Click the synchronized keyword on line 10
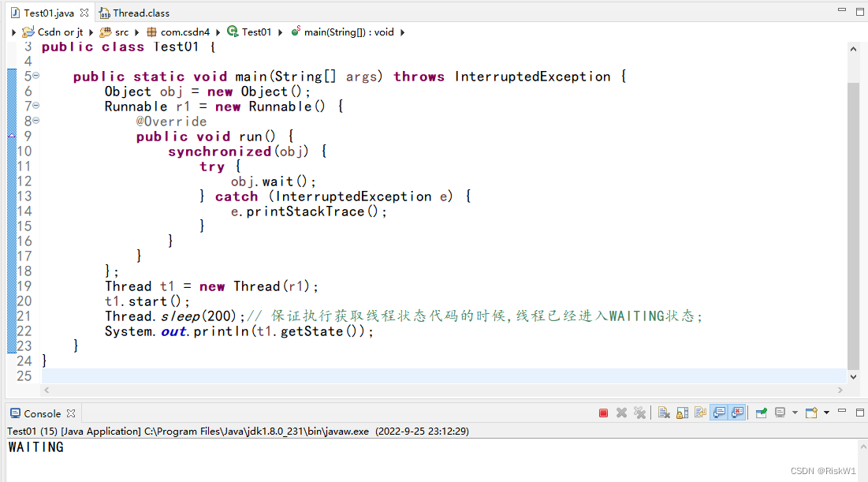This screenshot has width=868, height=482. point(220,151)
